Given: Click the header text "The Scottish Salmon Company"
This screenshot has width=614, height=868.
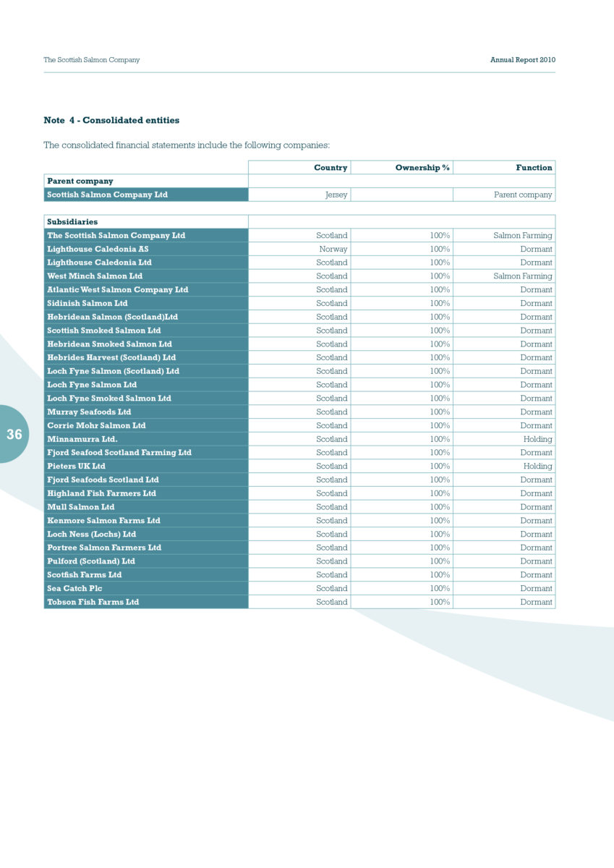Looking at the screenshot, I should pyautogui.click(x=92, y=60).
